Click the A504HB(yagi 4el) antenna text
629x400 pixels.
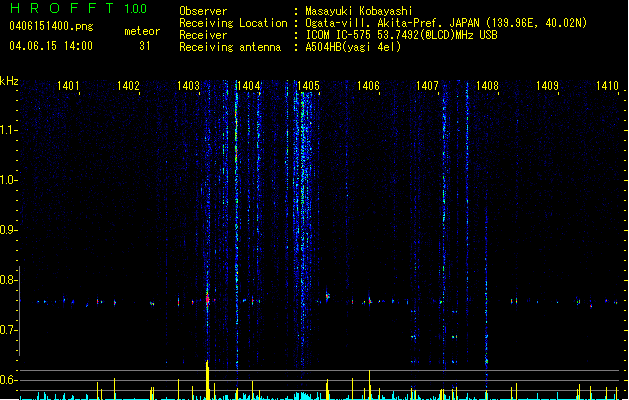pyautogui.click(x=353, y=47)
